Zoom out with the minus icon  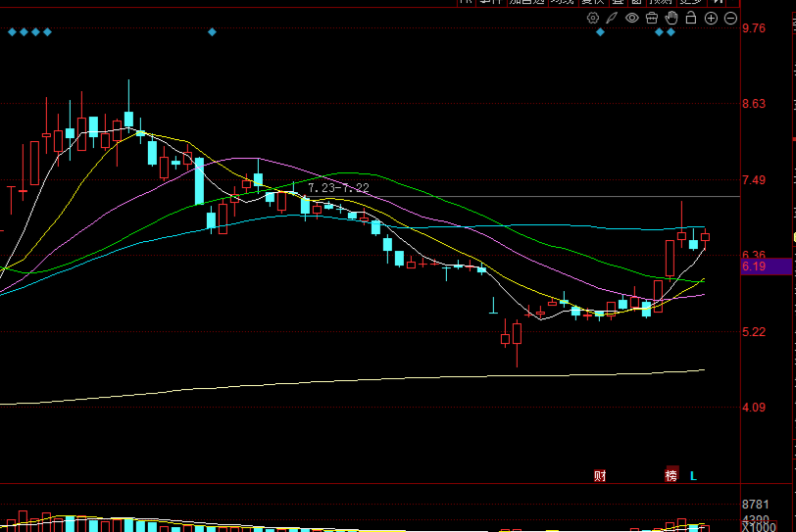pos(730,19)
